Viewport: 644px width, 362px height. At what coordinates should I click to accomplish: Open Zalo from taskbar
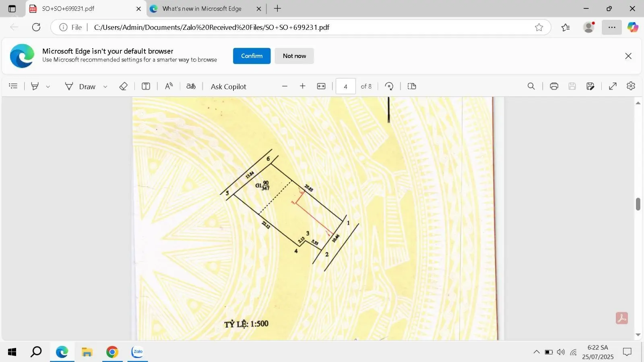click(138, 352)
